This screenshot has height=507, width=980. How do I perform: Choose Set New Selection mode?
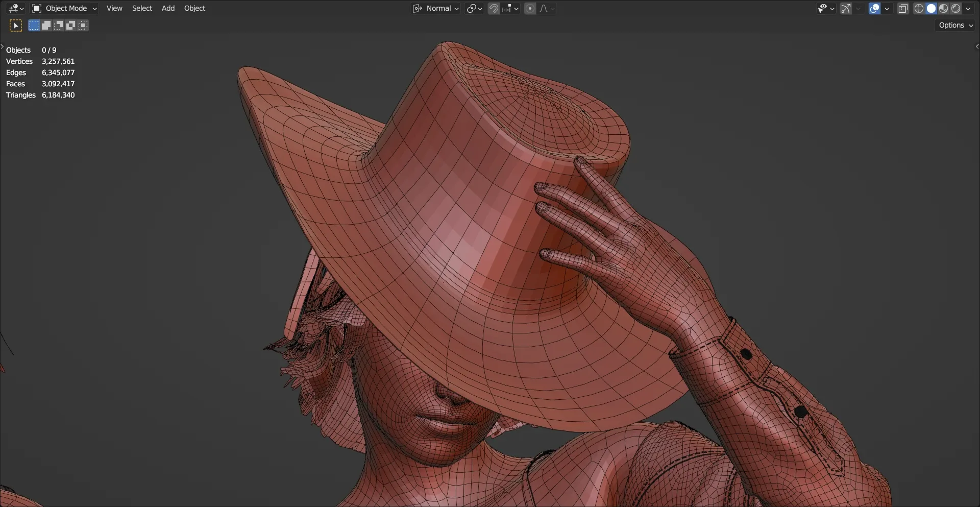click(x=34, y=25)
